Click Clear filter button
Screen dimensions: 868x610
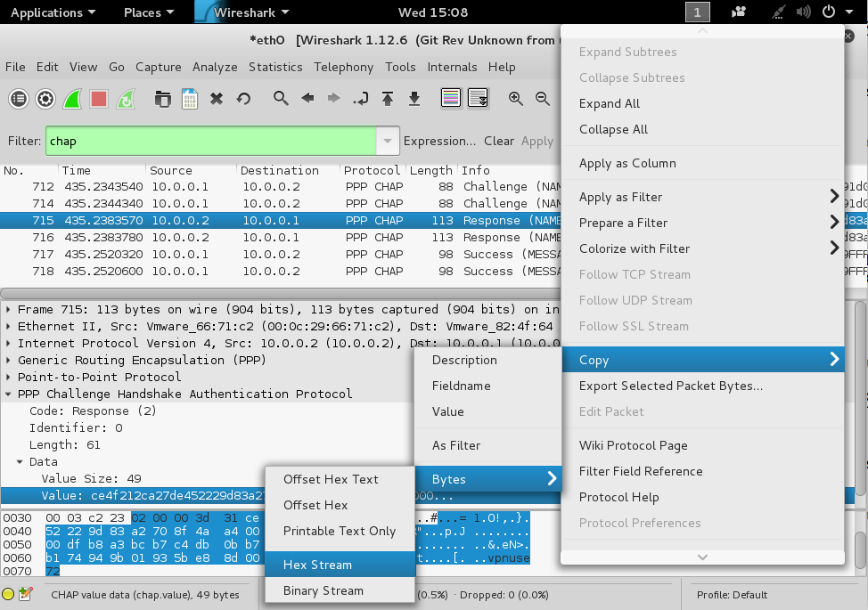(499, 141)
